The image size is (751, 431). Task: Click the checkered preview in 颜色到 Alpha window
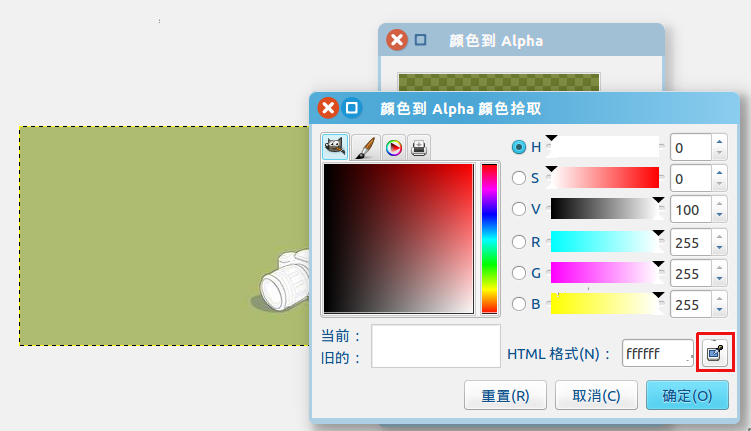pyautogui.click(x=499, y=82)
